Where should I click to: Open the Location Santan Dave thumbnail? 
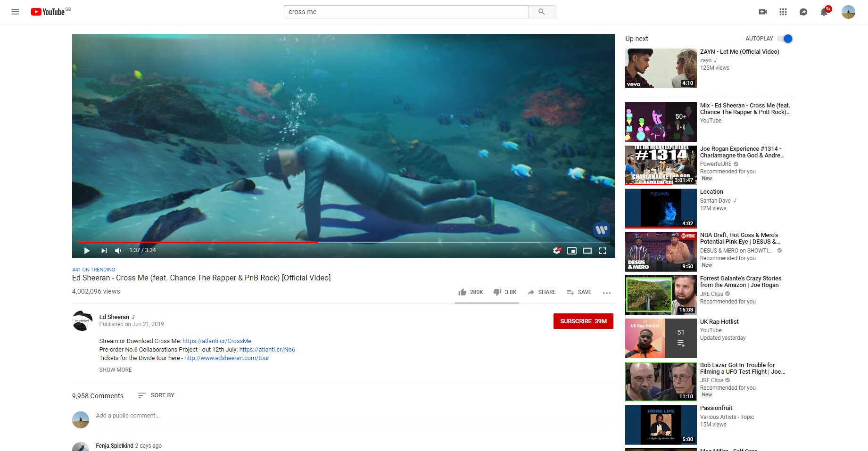click(661, 208)
